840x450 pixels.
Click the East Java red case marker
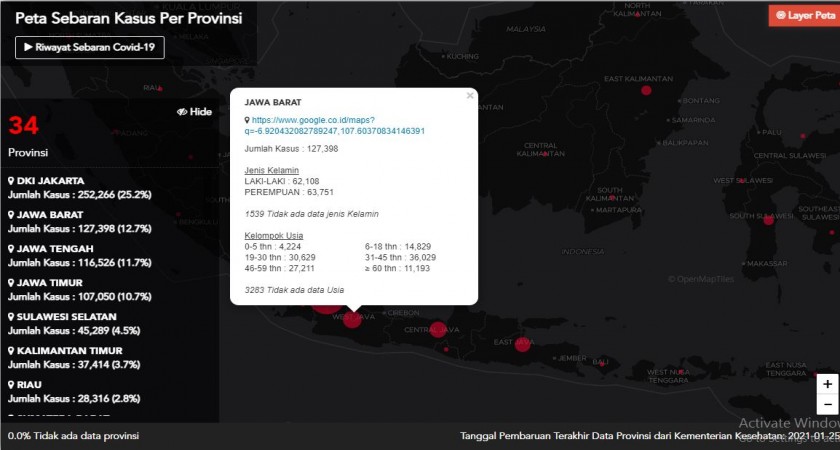[x=522, y=344]
